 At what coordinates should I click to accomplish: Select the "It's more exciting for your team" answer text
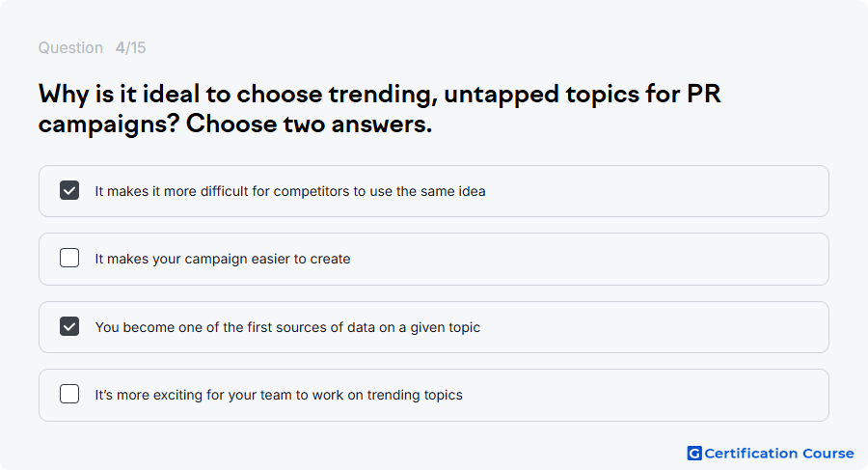pyautogui.click(x=279, y=395)
